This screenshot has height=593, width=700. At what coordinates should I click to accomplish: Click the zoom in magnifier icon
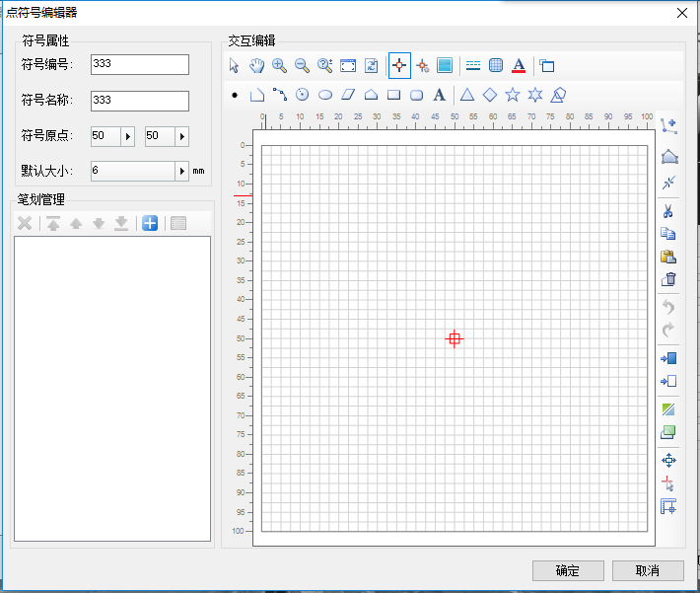279,66
